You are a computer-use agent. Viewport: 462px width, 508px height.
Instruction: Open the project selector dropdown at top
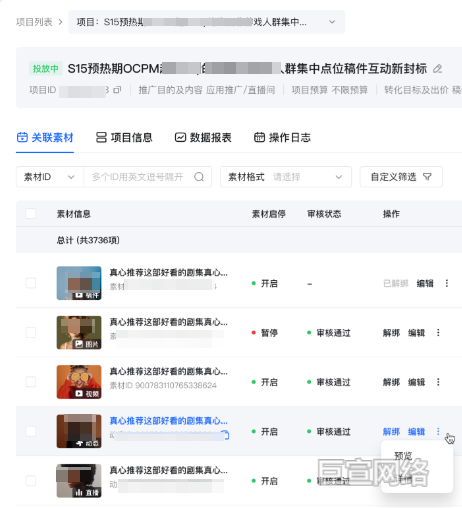coord(207,22)
